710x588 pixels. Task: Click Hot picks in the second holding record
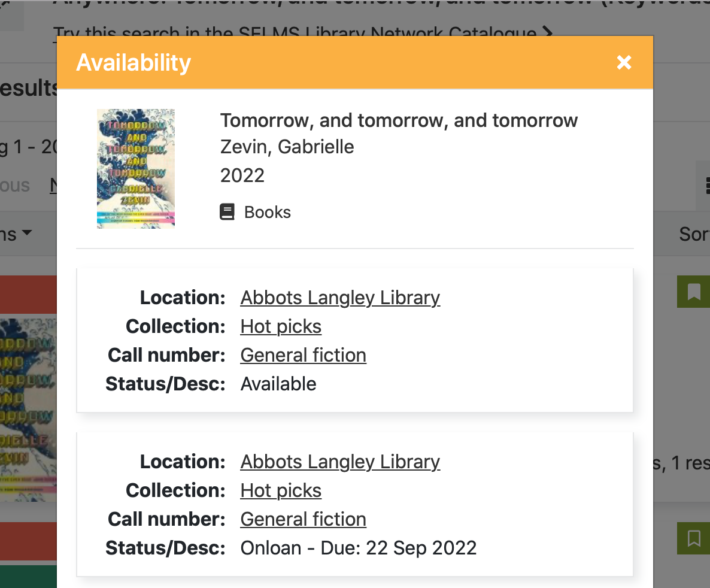tap(280, 490)
